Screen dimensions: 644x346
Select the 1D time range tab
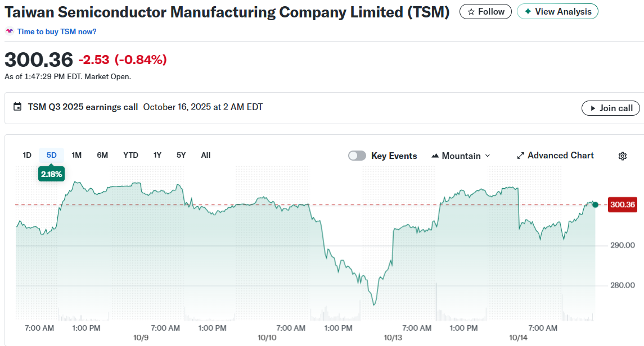[x=27, y=155]
